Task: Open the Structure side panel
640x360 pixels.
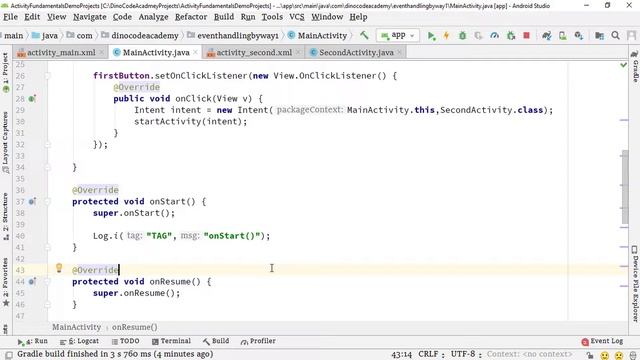Action: click(x=5, y=217)
